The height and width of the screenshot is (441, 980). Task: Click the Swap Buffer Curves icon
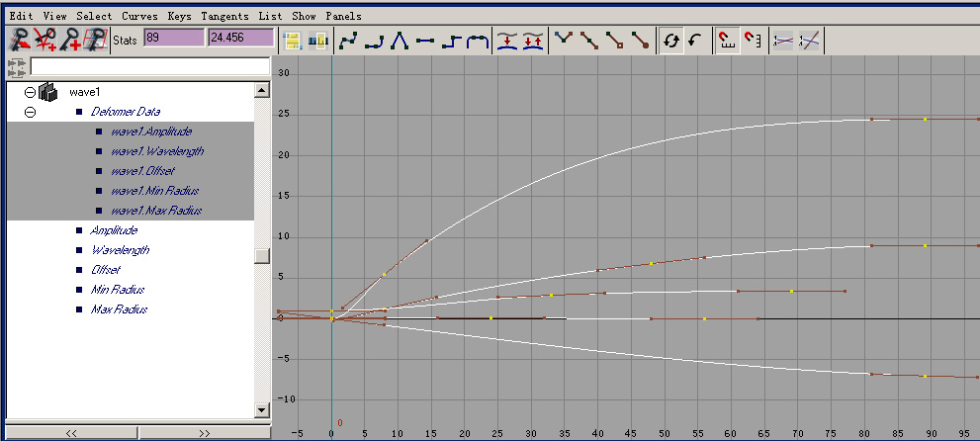tap(533, 42)
